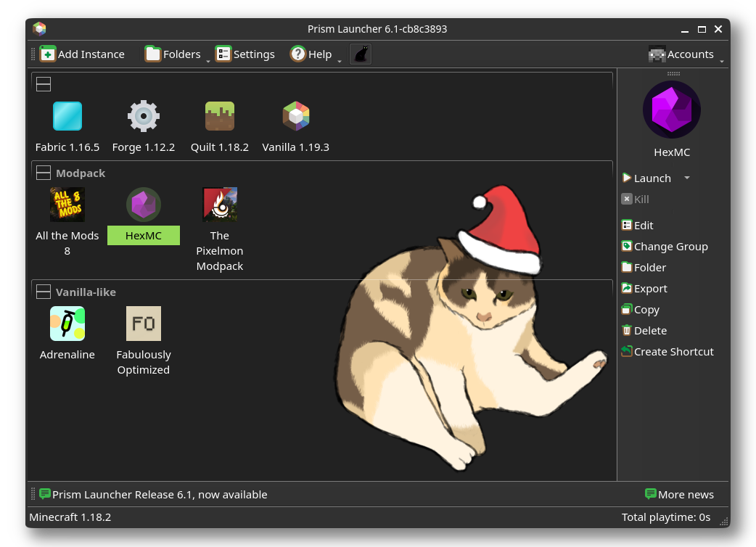Expand the Folders dropdown in toolbar

point(208,61)
